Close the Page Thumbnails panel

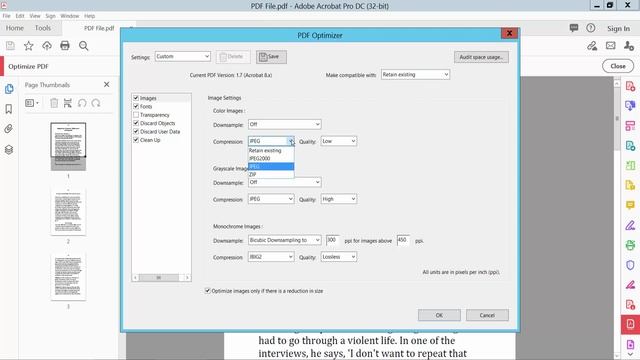pos(107,84)
